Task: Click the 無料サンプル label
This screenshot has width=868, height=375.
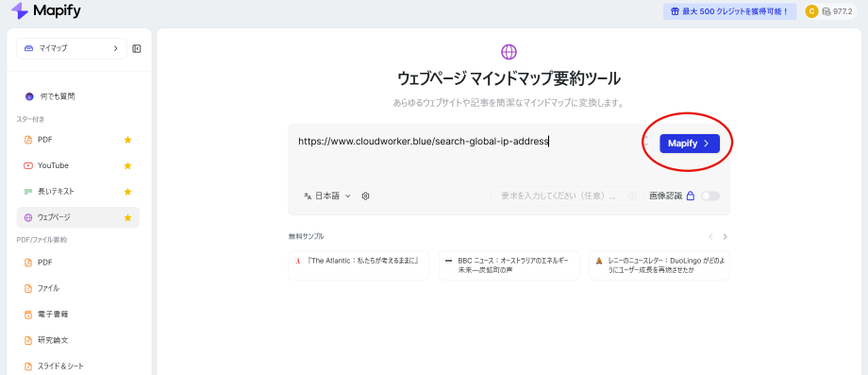Action: (x=306, y=236)
